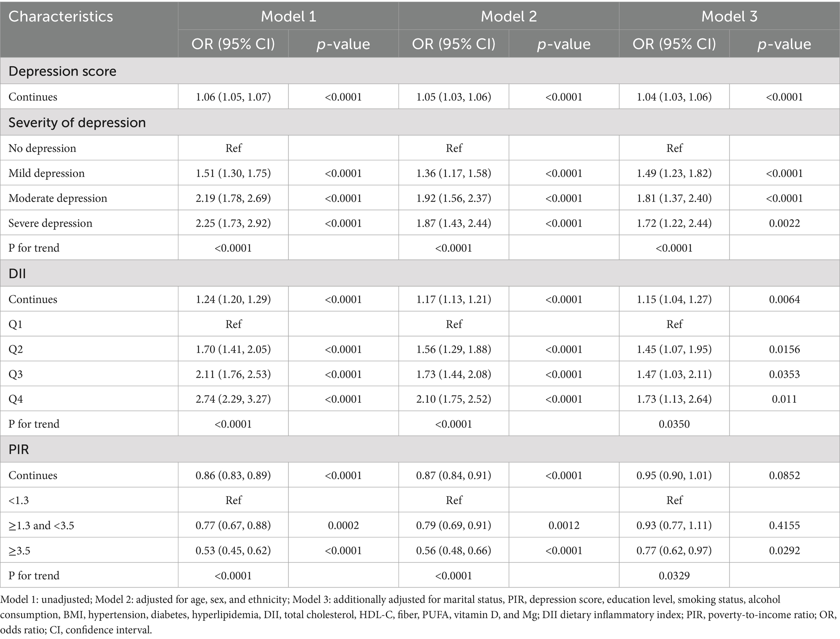
Task: Click the Model 2 OR (95% CI) subheader
Action: pos(454,43)
